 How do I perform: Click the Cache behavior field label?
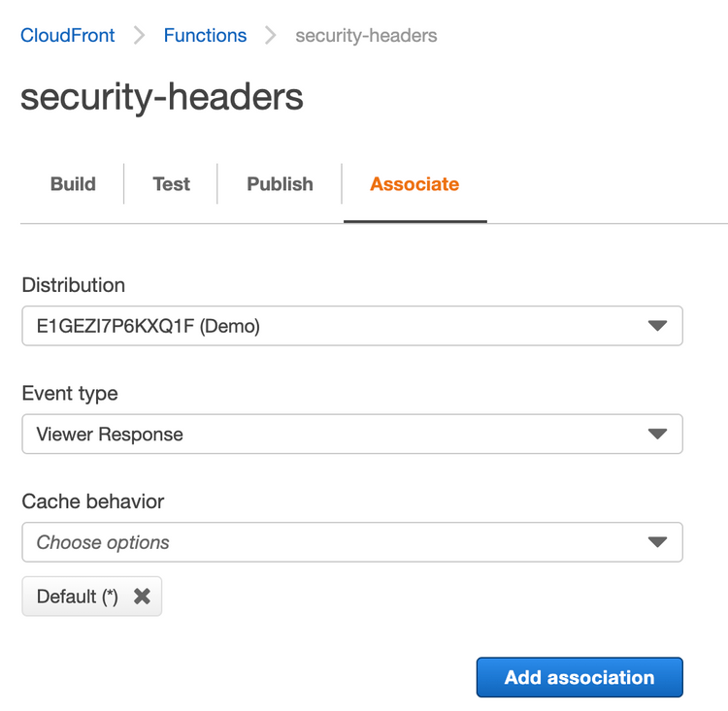[93, 501]
